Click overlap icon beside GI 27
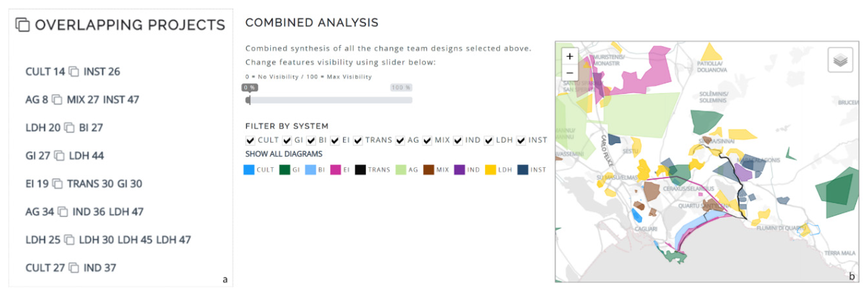 pos(59,155)
